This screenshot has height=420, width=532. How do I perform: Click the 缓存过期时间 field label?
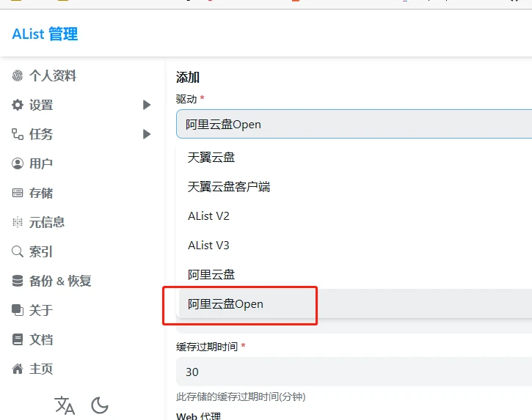[207, 347]
